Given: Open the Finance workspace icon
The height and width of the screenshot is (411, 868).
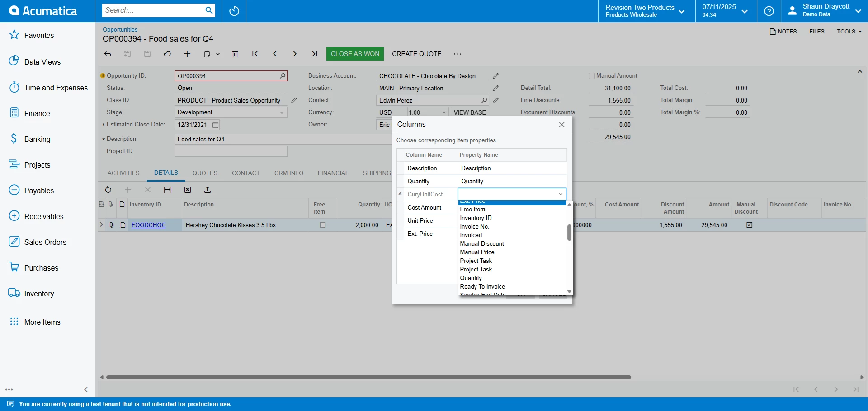Looking at the screenshot, I should [x=14, y=113].
